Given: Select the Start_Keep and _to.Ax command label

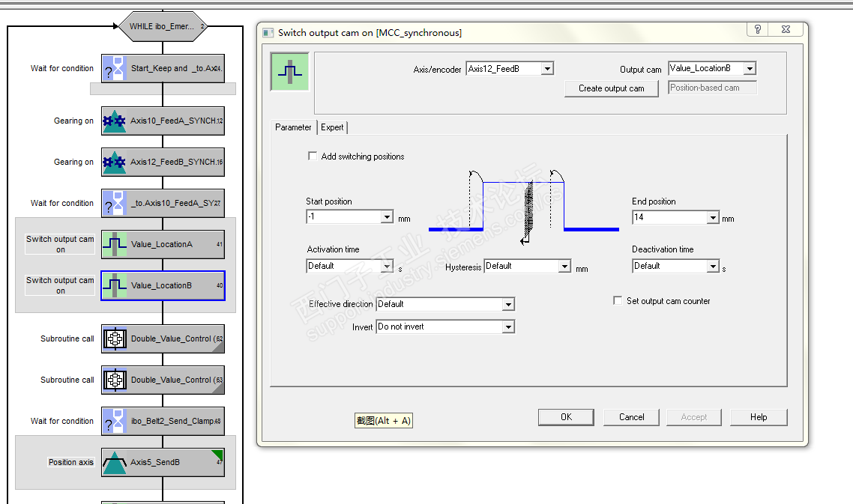Looking at the screenshot, I should 173,68.
